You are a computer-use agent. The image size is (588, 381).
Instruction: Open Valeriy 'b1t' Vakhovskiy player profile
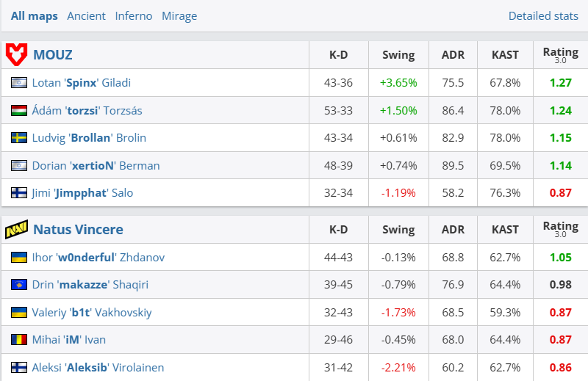point(92,313)
